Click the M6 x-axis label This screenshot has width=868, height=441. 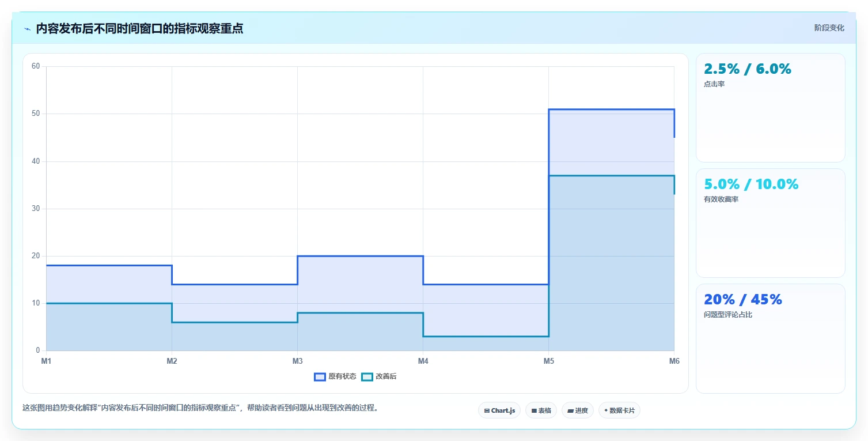pos(674,361)
